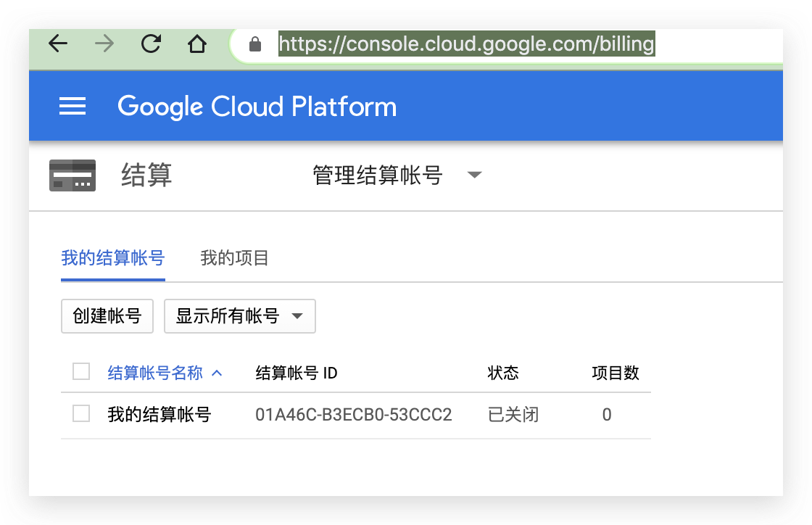Switch to the 我的结算帐号 tab
This screenshot has height=525, width=812.
[x=113, y=258]
